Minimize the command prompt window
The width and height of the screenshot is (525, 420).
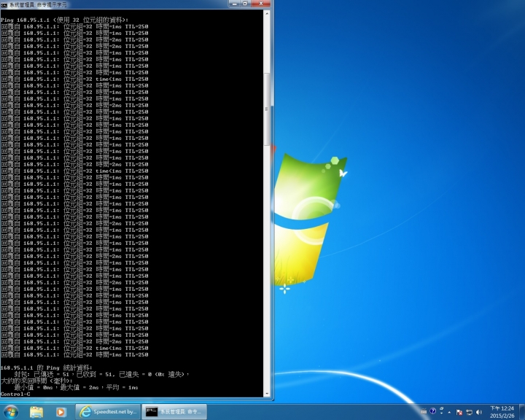[x=235, y=4]
